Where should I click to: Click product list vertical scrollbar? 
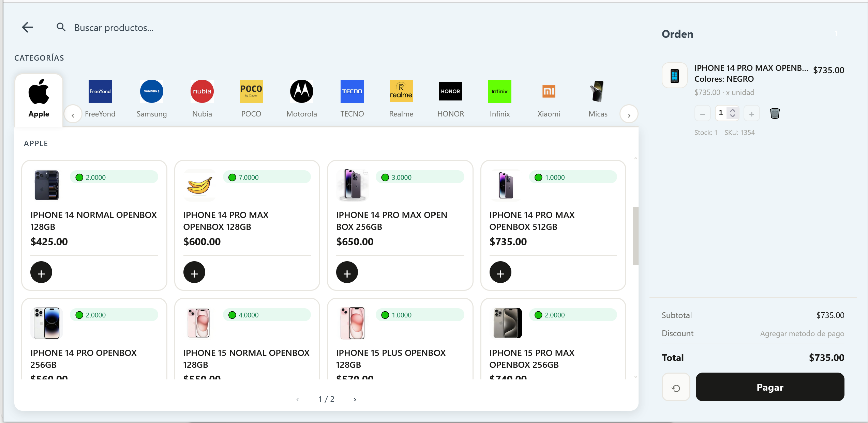click(635, 236)
